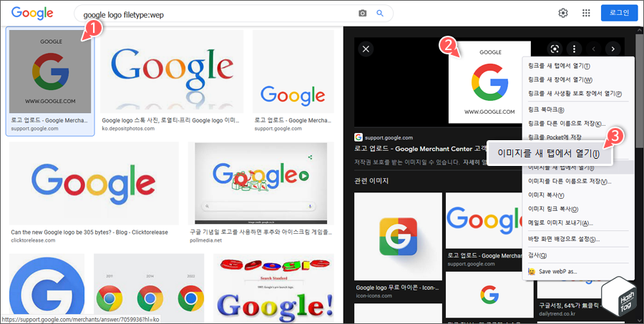Choose 링크를 Pocket에 저장 entry

coord(579,137)
